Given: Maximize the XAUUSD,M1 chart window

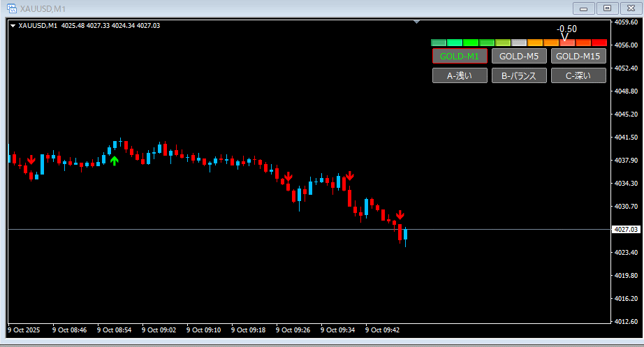Looking at the screenshot, I should pos(606,8).
